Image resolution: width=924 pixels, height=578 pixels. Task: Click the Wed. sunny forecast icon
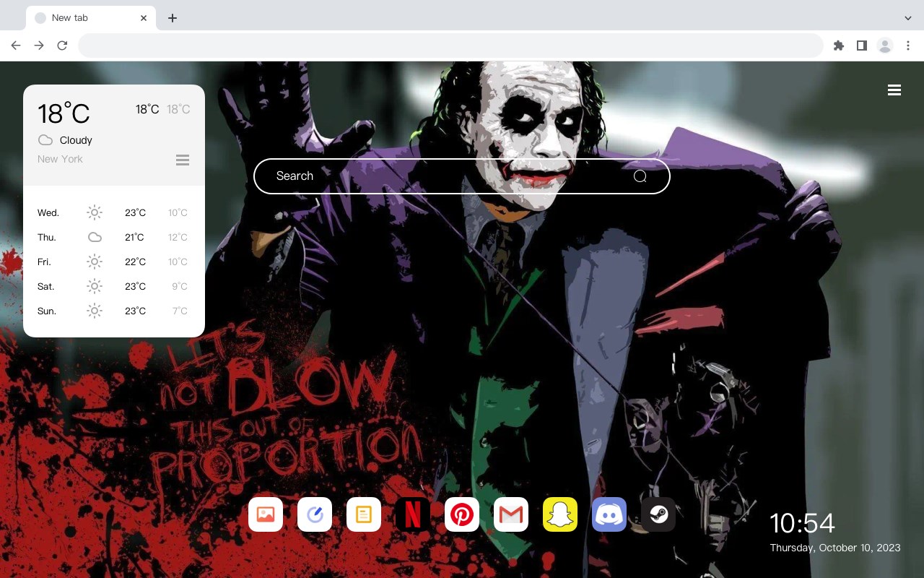pos(95,212)
